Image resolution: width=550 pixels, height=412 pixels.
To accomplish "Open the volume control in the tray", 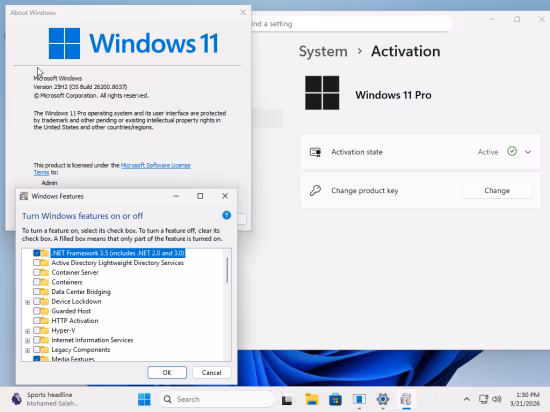I will tap(497, 399).
